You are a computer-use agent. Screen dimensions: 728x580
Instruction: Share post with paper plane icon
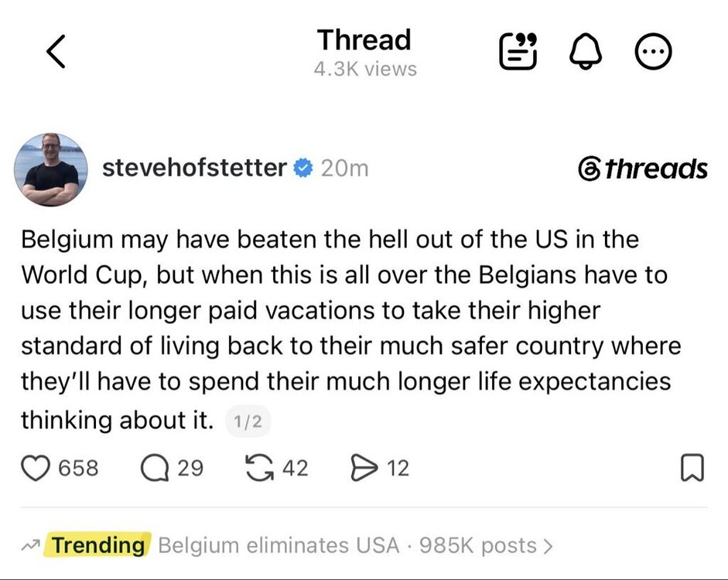click(364, 468)
